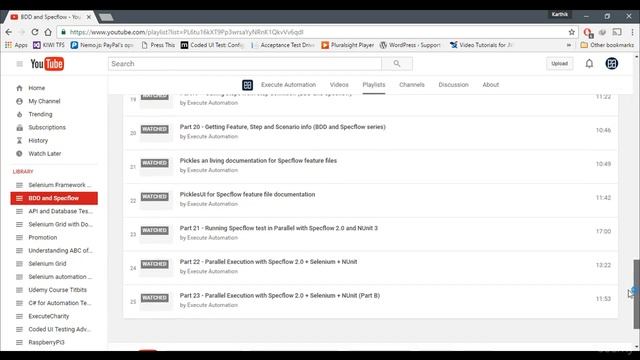The height and width of the screenshot is (360, 640).
Task: Go to browser home page icon
Action: click(x=48, y=32)
